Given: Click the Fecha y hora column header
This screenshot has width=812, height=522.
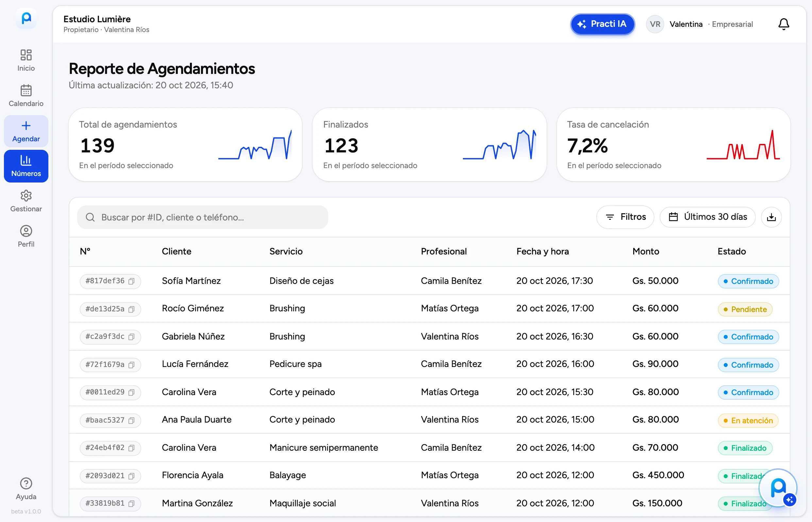Looking at the screenshot, I should pyautogui.click(x=542, y=251).
